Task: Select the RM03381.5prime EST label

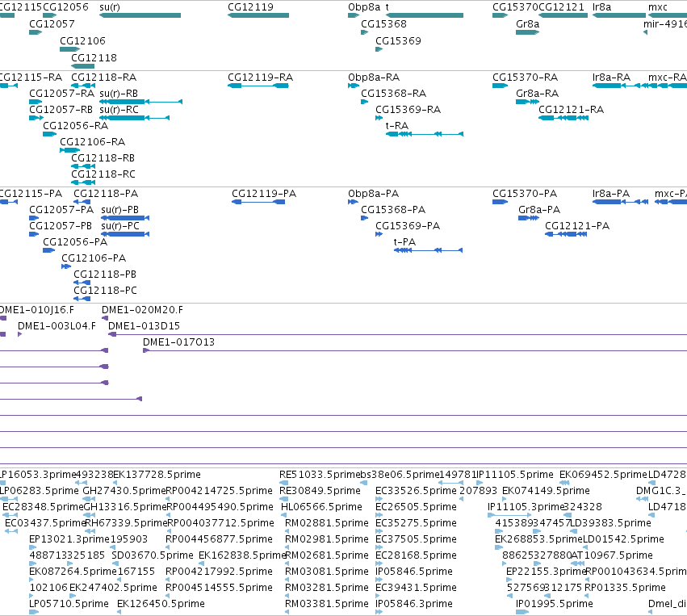Action: click(x=327, y=604)
